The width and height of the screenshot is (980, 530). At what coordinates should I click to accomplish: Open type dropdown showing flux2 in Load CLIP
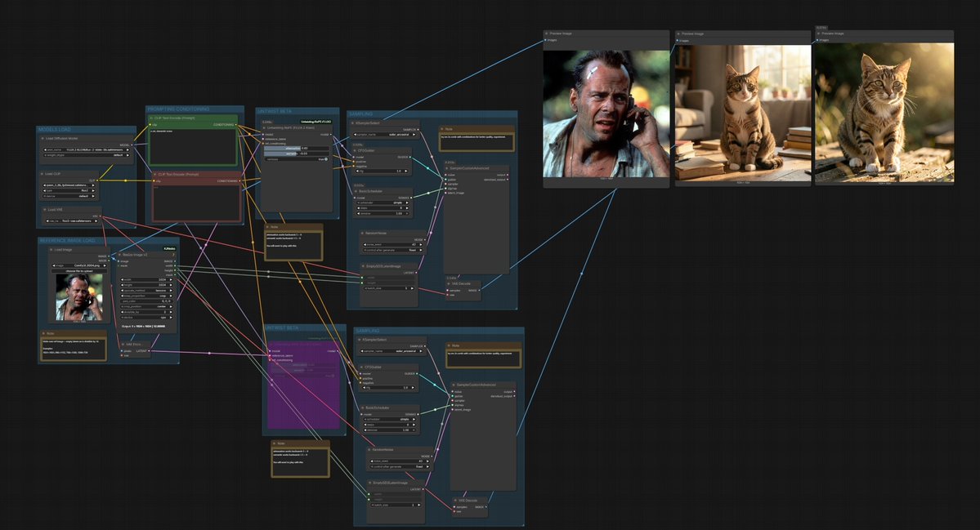(x=69, y=190)
